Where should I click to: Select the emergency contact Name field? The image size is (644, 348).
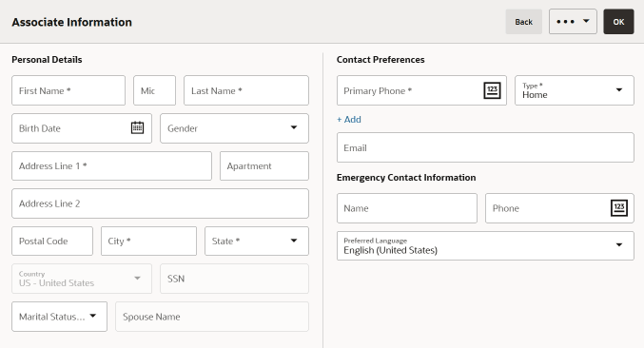(407, 208)
